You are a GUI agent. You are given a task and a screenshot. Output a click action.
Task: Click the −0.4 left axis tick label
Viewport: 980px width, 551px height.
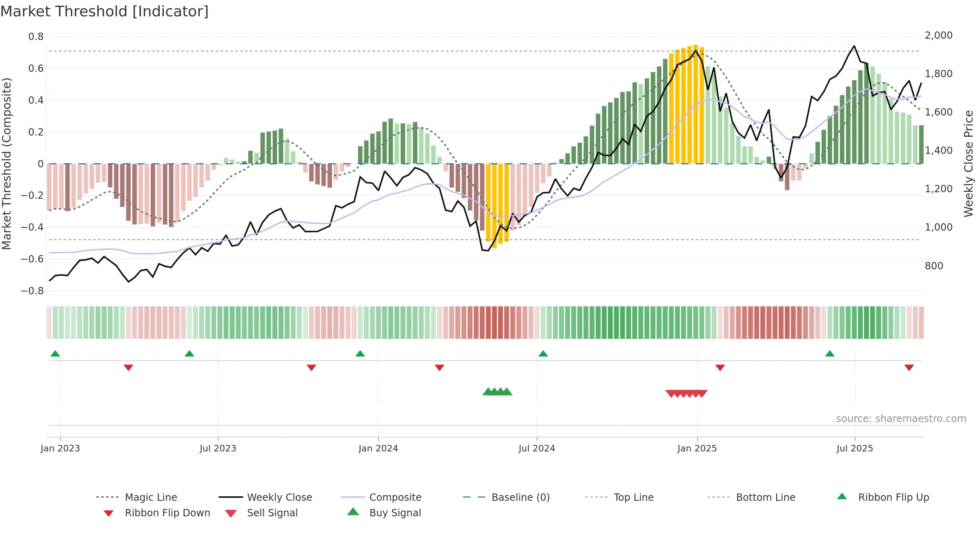click(x=32, y=227)
